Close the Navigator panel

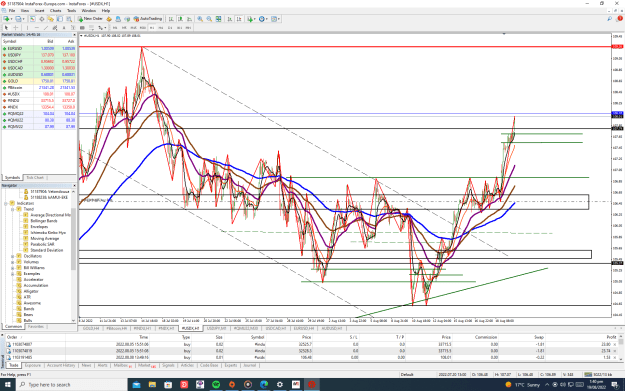pyautogui.click(x=74, y=186)
